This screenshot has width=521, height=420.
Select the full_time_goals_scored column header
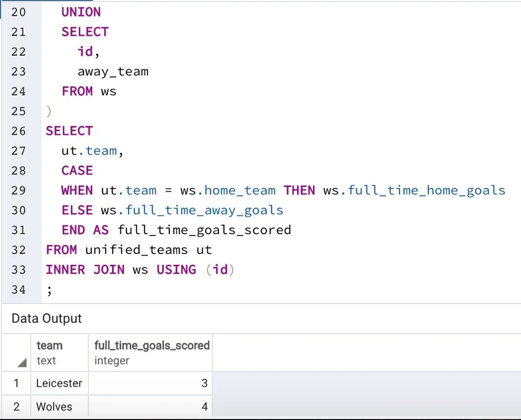(x=151, y=352)
